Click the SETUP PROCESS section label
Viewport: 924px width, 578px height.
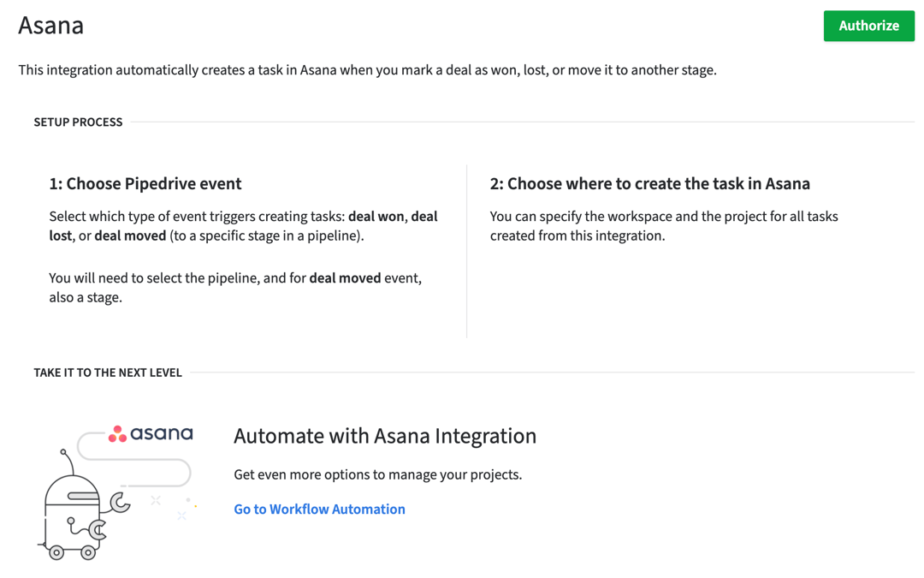point(78,122)
